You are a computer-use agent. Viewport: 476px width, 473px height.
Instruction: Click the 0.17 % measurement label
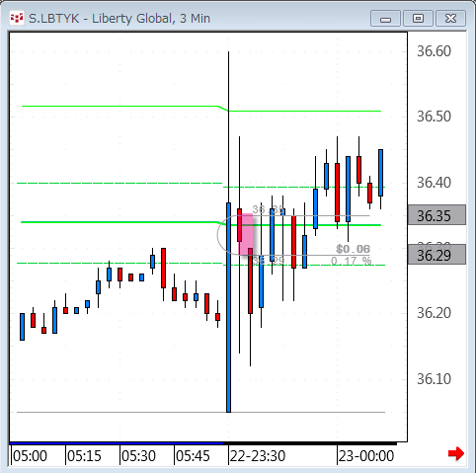click(x=352, y=261)
